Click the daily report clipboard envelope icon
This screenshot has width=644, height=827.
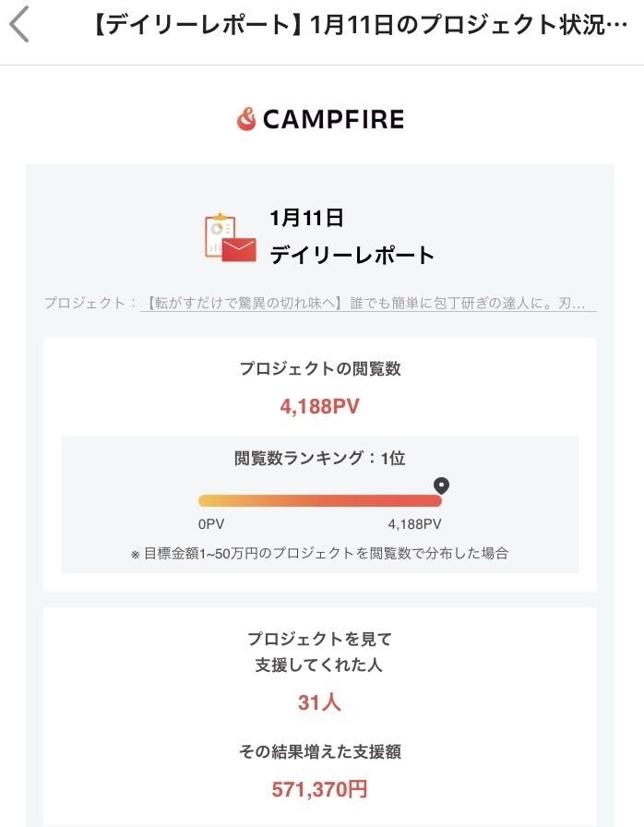(x=229, y=237)
